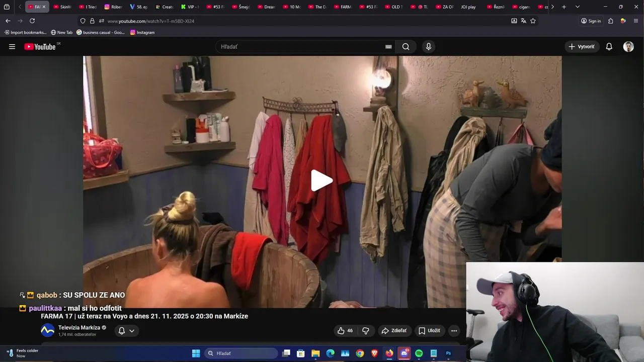Open Firefox extensions puzzle icon
This screenshot has height=362, width=644.
click(611, 21)
